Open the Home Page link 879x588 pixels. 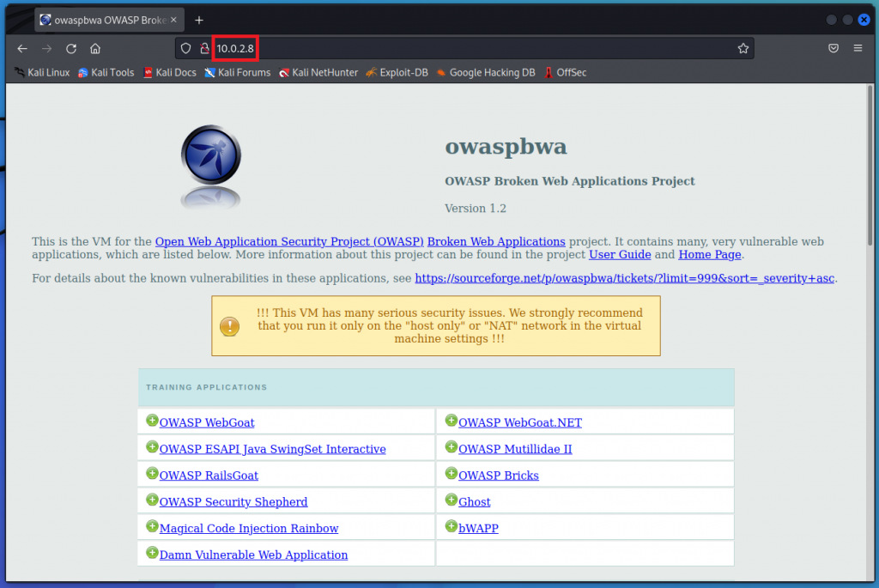point(709,254)
